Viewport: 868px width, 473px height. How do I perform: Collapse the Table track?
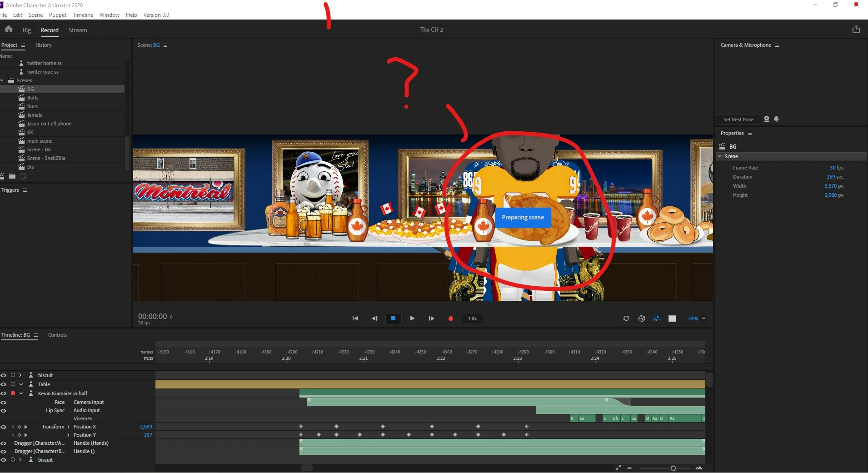pos(21,384)
